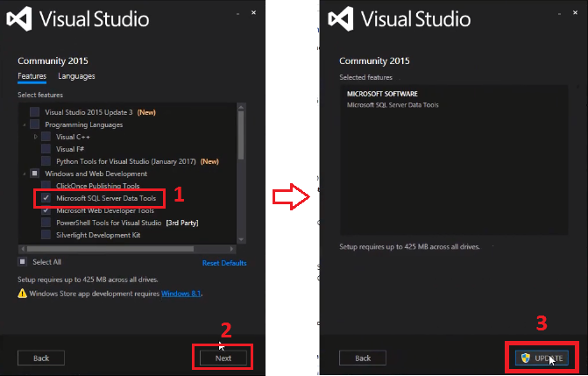
Task: Toggle the Select All checkbox
Action: (x=23, y=261)
